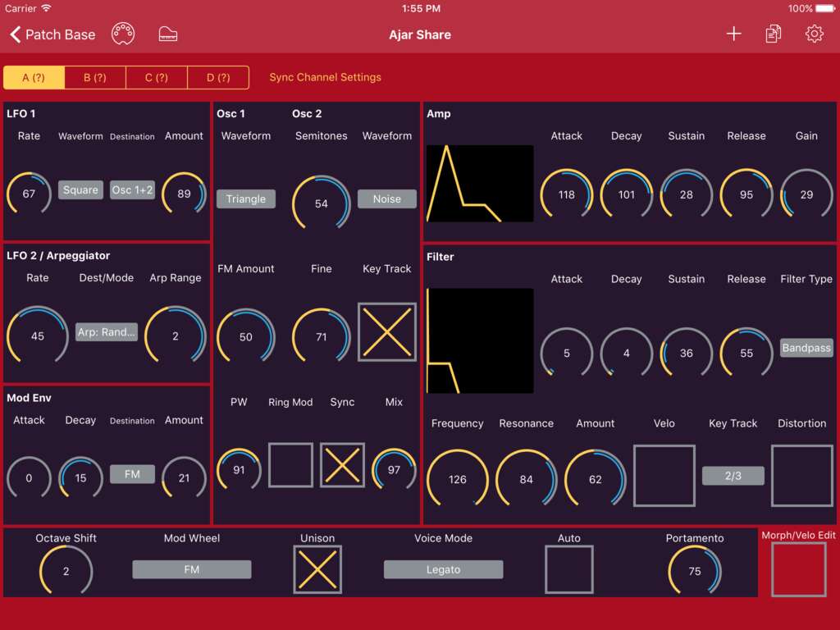Screen dimensions: 840x630
Task: Go back to Patch Base
Action: point(52,34)
